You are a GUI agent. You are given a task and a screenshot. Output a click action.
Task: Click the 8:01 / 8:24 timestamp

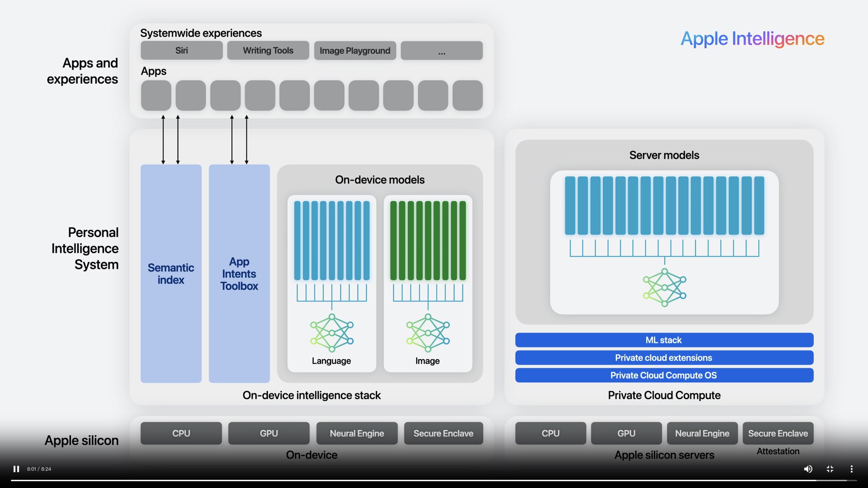39,469
